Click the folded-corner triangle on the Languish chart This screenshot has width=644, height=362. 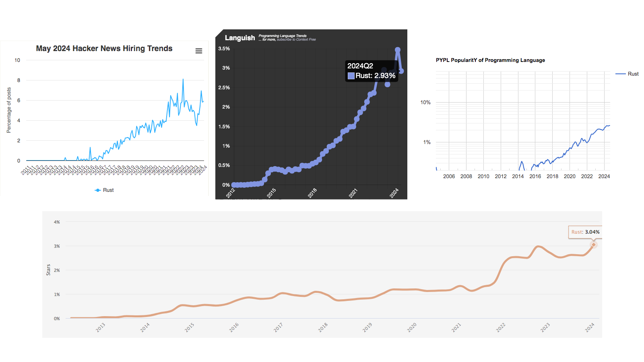tap(219, 32)
